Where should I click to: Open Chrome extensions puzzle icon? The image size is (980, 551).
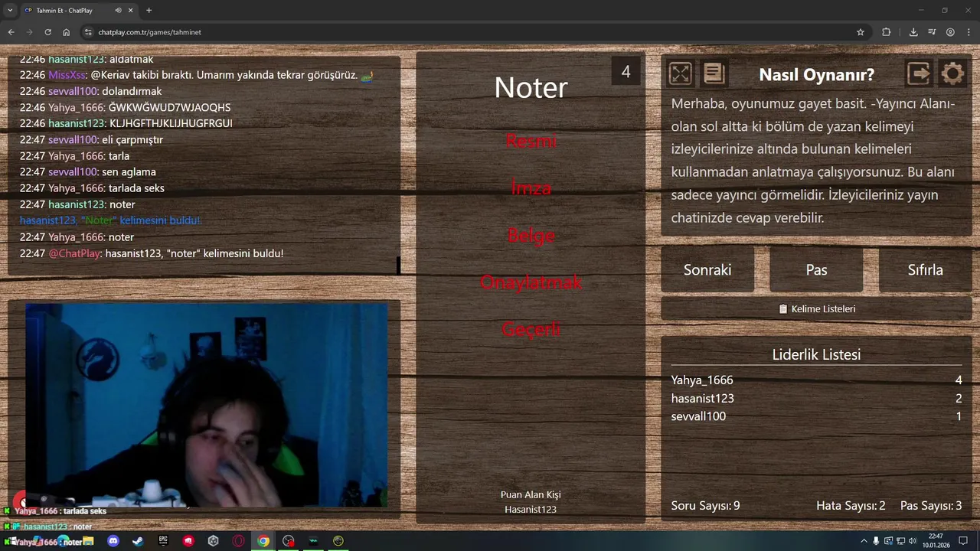[x=887, y=32]
